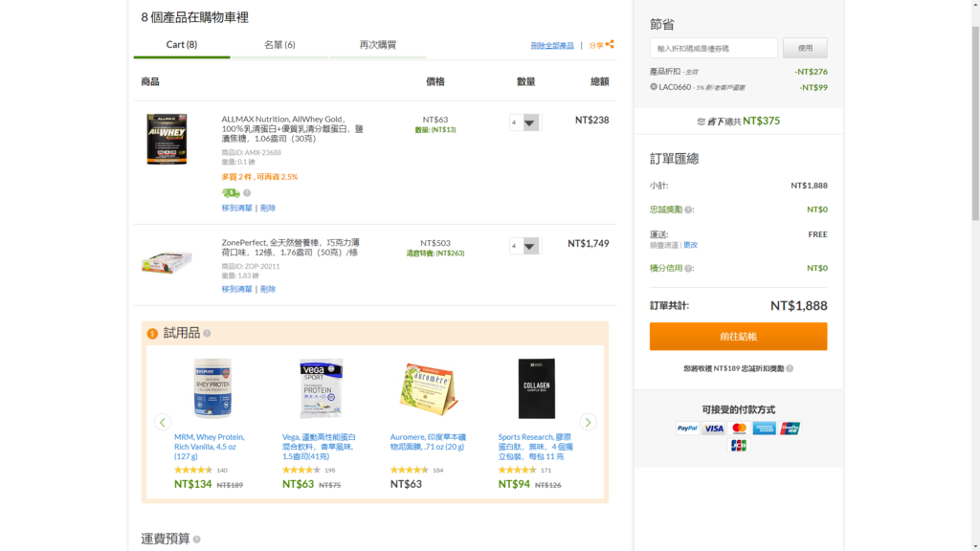Open the Collagen sample box product thumbnail
The width and height of the screenshot is (980, 551).
pos(536,388)
